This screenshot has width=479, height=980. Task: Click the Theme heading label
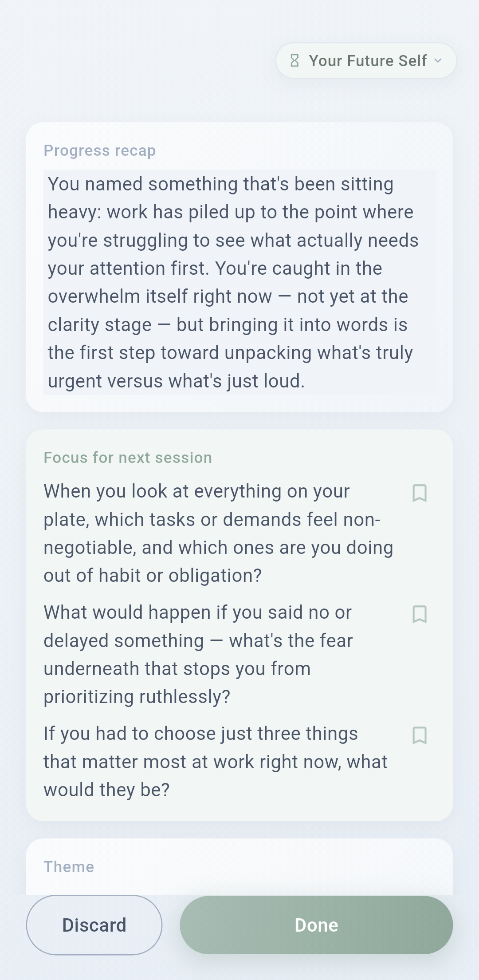(68, 866)
